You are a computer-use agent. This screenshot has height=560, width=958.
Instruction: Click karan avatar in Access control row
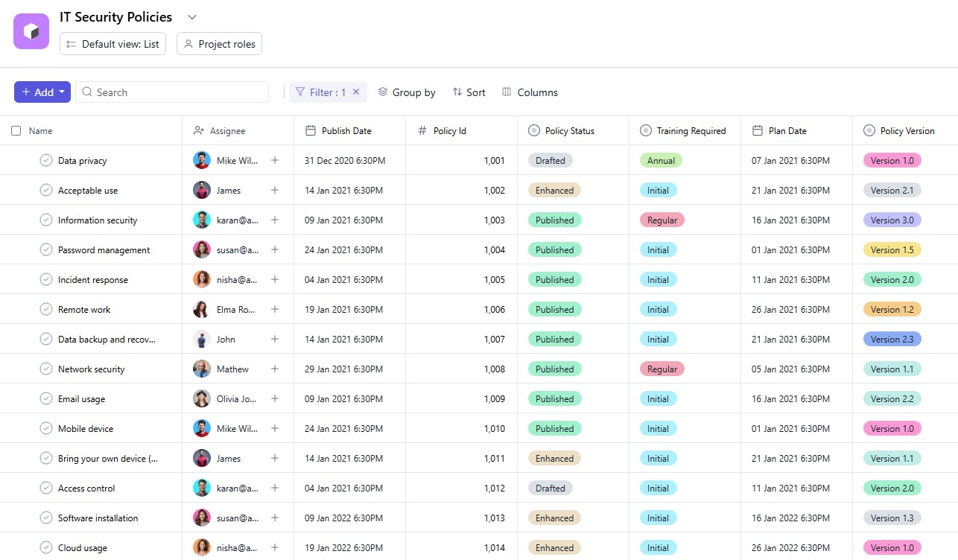click(202, 488)
